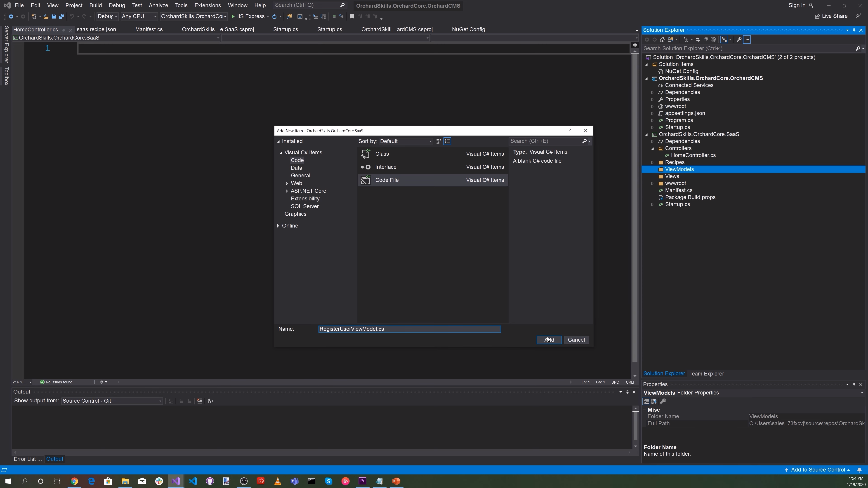Open the Extensions menu
This screenshot has width=868, height=488.
point(208,5)
